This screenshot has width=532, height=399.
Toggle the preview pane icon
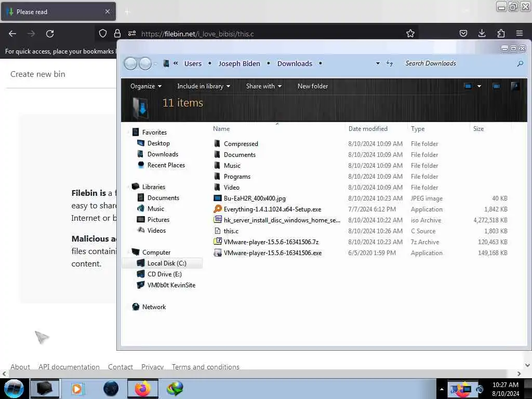point(496,86)
